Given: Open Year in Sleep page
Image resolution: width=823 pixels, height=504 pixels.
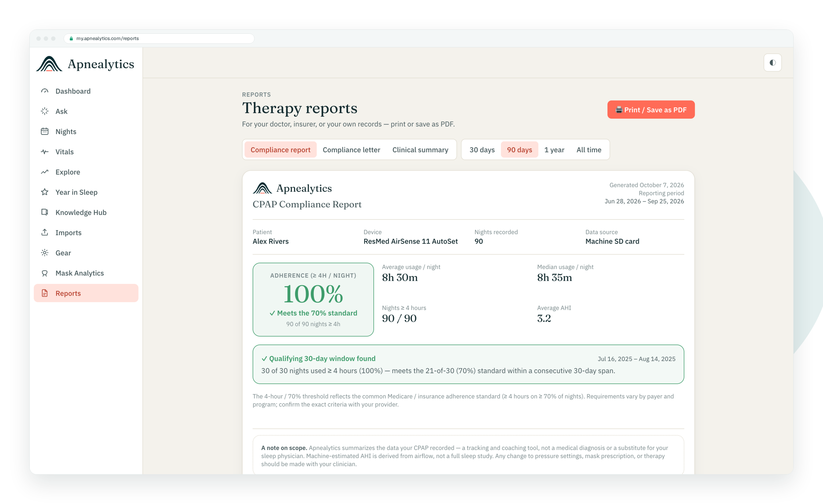Looking at the screenshot, I should click(x=86, y=192).
